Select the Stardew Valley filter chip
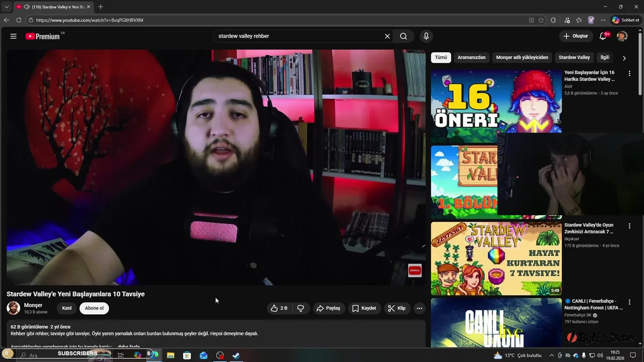The image size is (644, 362). point(574,57)
